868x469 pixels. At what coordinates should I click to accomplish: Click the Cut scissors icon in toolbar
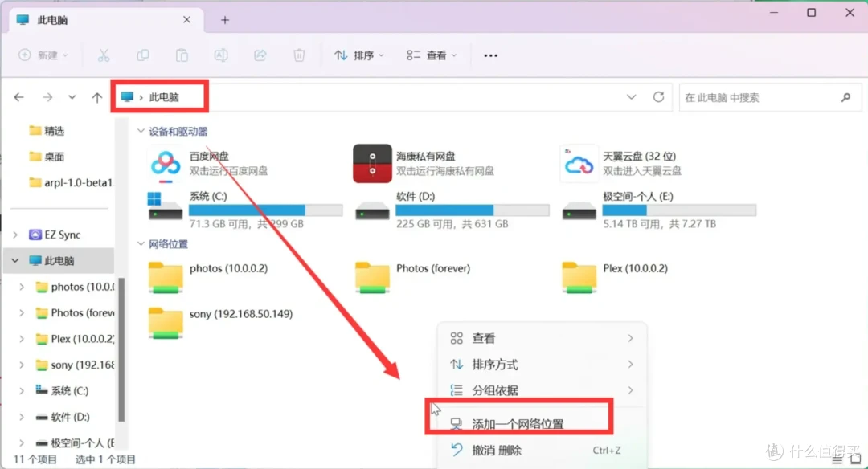pyautogui.click(x=104, y=55)
